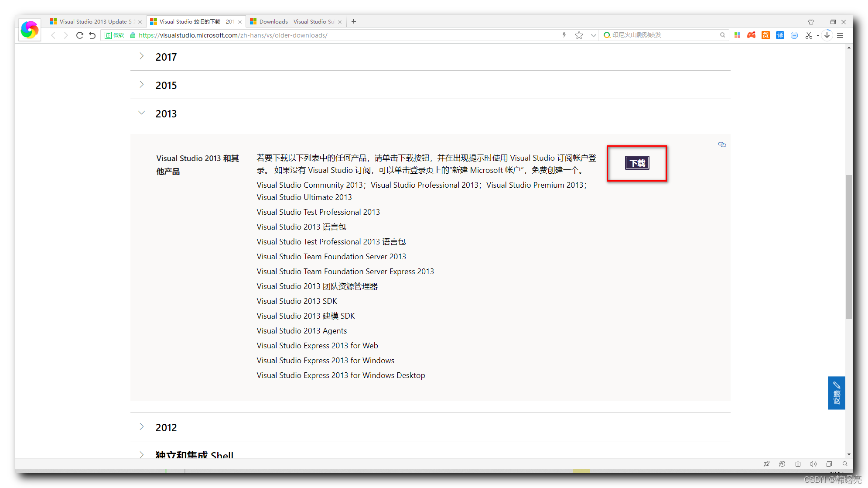Click the blue ad-block circle icon
The width and height of the screenshot is (868, 488).
point(794,35)
